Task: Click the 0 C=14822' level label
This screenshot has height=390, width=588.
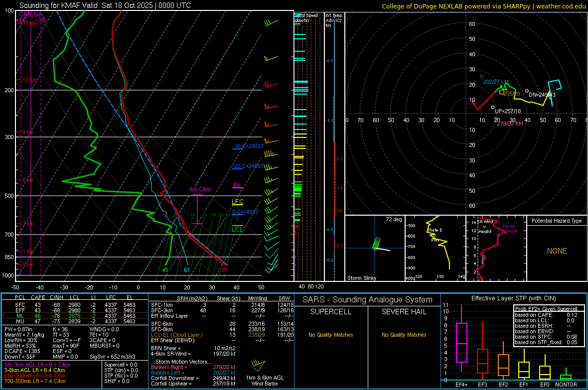Action: point(246,212)
